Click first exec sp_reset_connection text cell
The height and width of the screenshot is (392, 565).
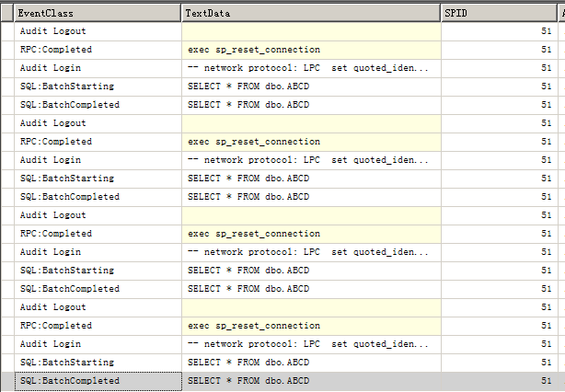click(253, 50)
